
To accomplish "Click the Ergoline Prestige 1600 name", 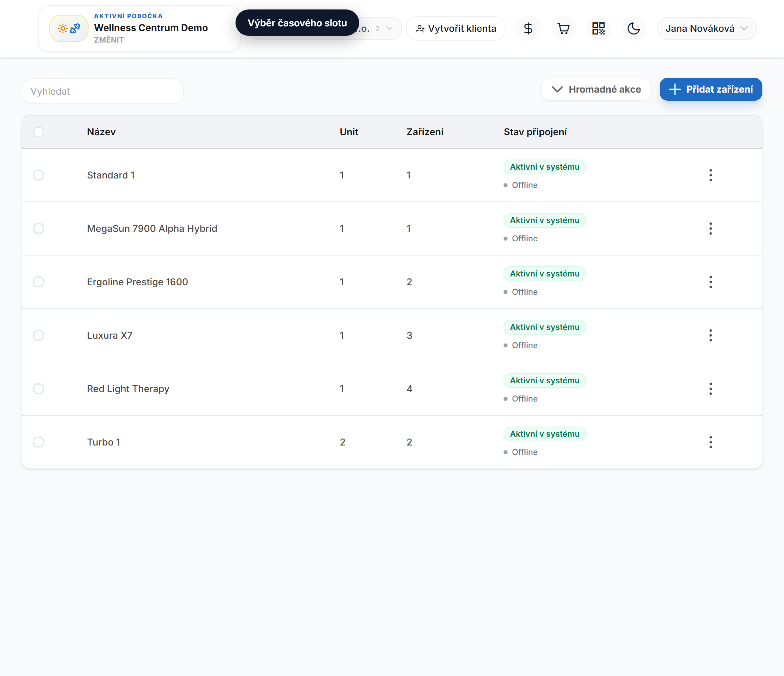I will tap(137, 282).
